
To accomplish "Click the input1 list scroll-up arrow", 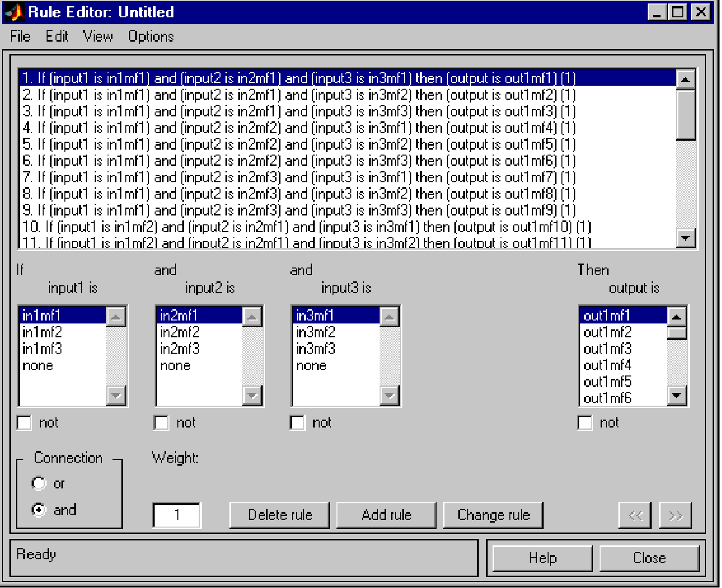I will point(116,317).
